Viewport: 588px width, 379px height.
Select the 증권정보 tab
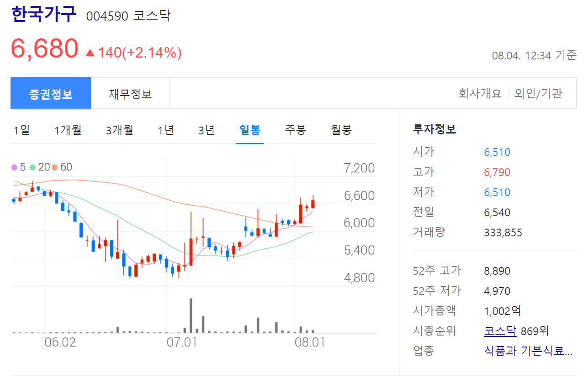(x=51, y=93)
